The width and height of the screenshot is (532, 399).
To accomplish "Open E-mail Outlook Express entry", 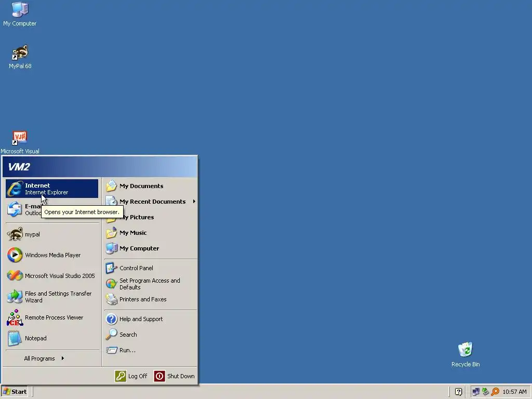I will click(52, 209).
